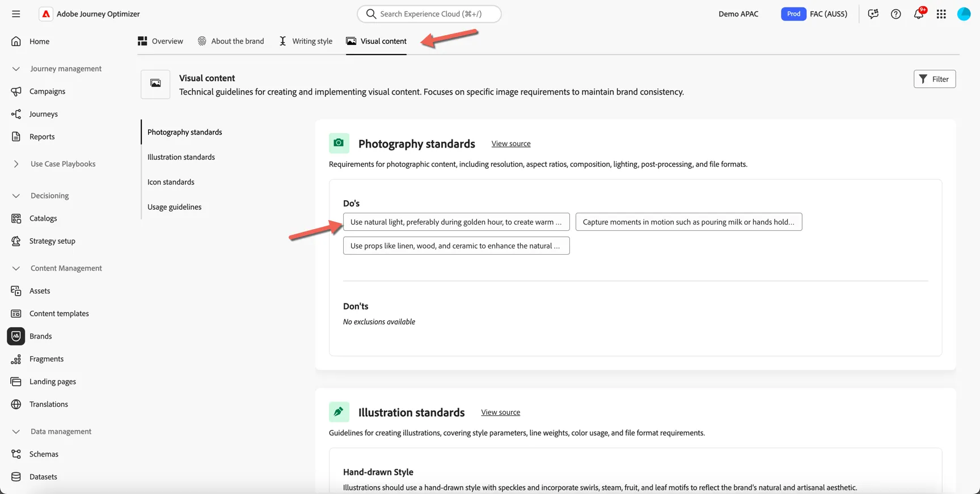Collapse the Decisioning section
Screen dimensions: 980x494
coord(16,196)
